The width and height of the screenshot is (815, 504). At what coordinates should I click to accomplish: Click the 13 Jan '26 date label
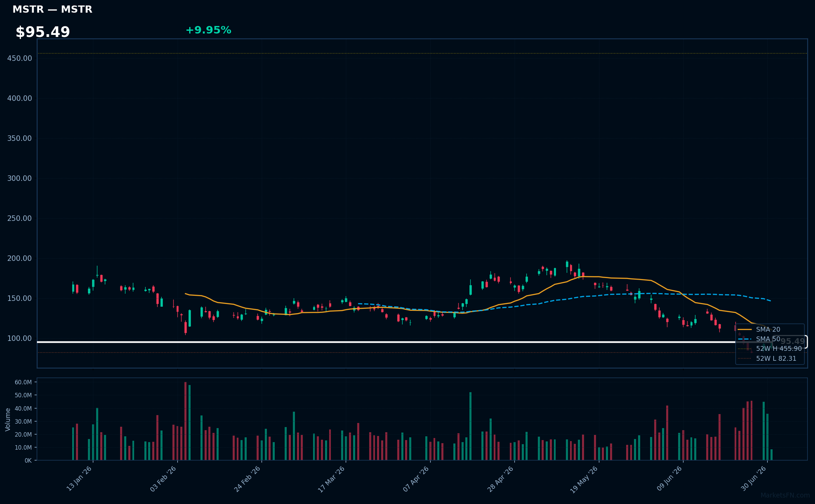pos(79,479)
